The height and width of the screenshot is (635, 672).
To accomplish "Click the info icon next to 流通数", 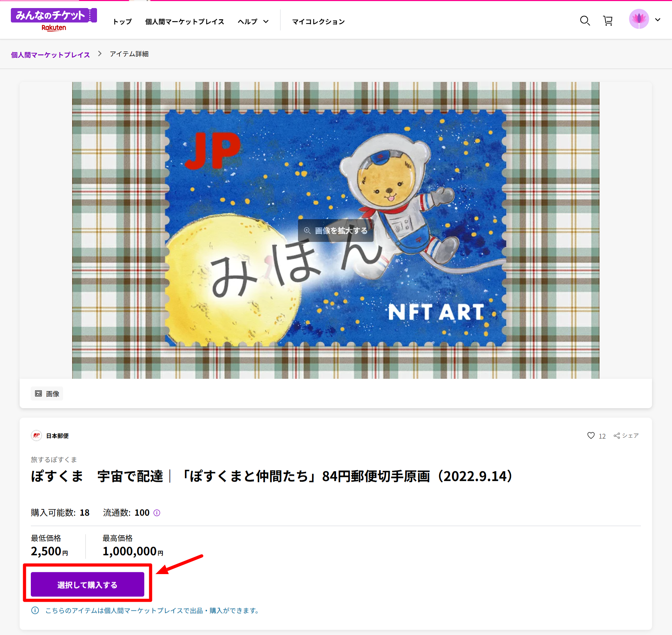I will [157, 513].
